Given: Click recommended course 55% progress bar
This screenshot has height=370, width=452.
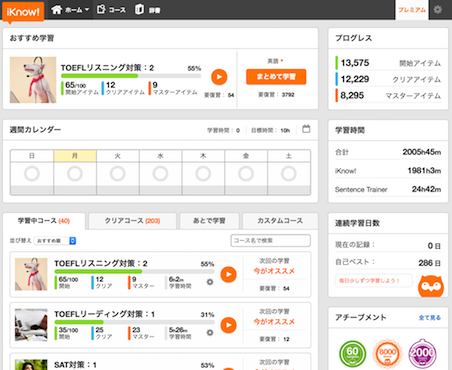Looking at the screenshot, I should coord(131,76).
